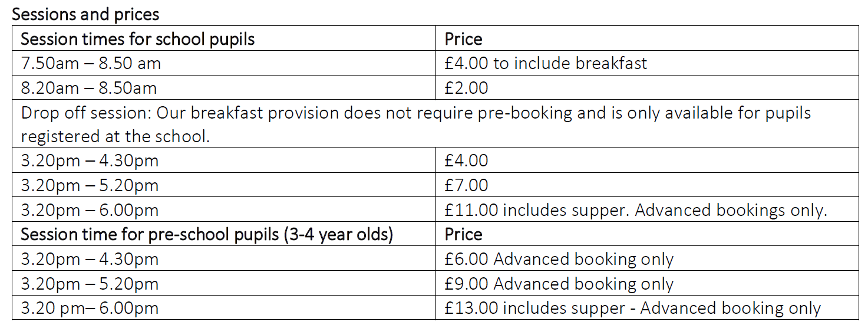The width and height of the screenshot is (868, 328).
Task: Click the 'Sessions and prices' heading
Action: coord(85,14)
